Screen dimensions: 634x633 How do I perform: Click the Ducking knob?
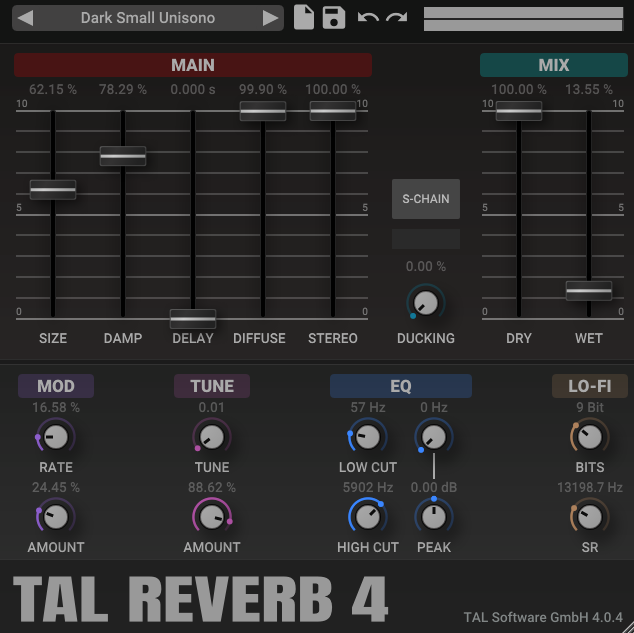click(426, 302)
